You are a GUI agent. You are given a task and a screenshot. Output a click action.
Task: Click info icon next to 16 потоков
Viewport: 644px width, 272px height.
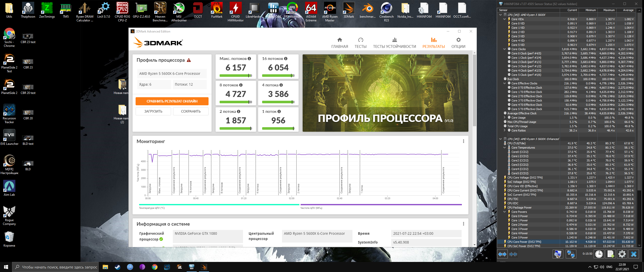[x=286, y=59]
